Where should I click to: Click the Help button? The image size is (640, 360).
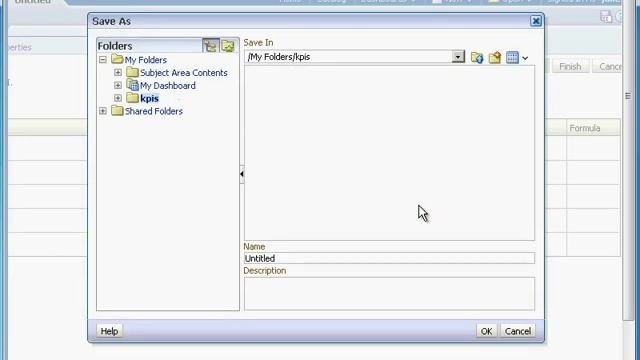[x=109, y=331]
